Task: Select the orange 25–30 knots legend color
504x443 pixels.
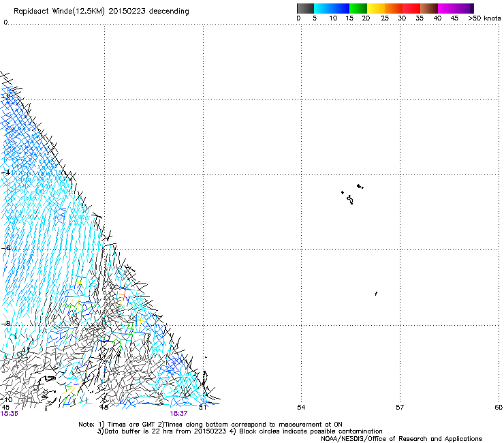Action: [394, 8]
